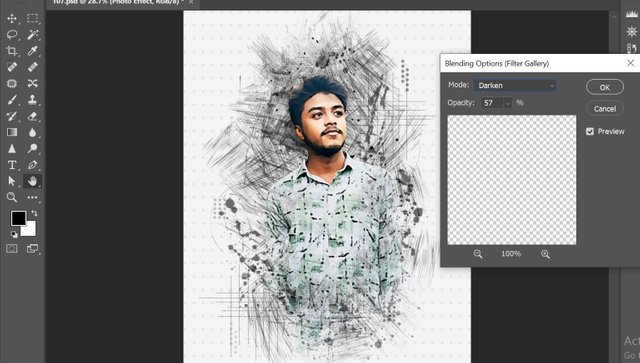This screenshot has width=640, height=363.
Task: Select the Blur tool
Action: click(x=33, y=132)
